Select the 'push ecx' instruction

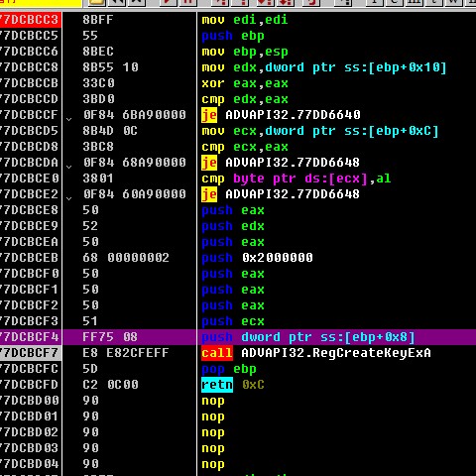[x=233, y=321]
